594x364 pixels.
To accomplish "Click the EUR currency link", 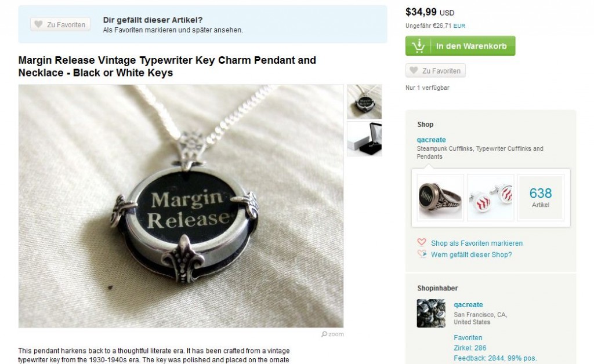I will pyautogui.click(x=459, y=26).
